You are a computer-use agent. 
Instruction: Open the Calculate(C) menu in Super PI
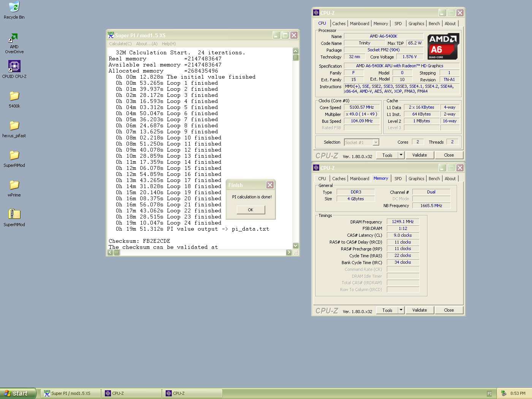[120, 44]
